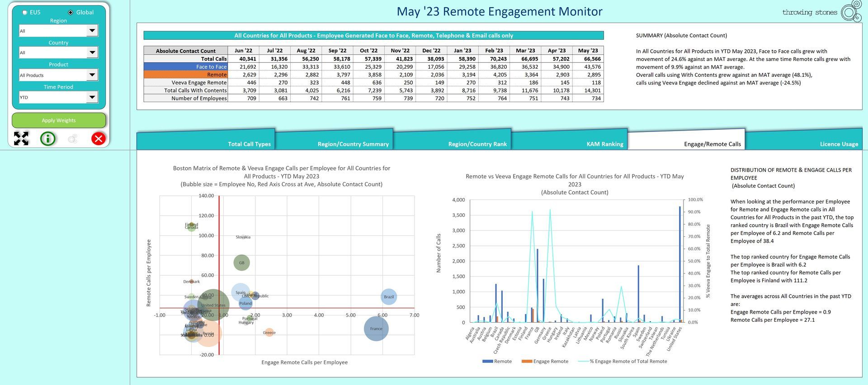The height and width of the screenshot is (385, 868).
Task: Click the SUMMARY (Absolute Contact Count) heading
Action: [681, 35]
